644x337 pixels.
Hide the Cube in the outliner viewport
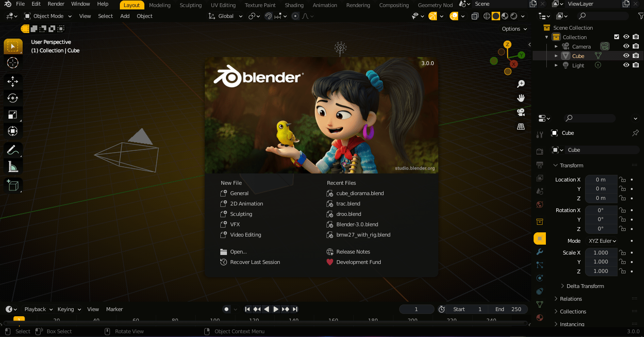click(x=626, y=56)
